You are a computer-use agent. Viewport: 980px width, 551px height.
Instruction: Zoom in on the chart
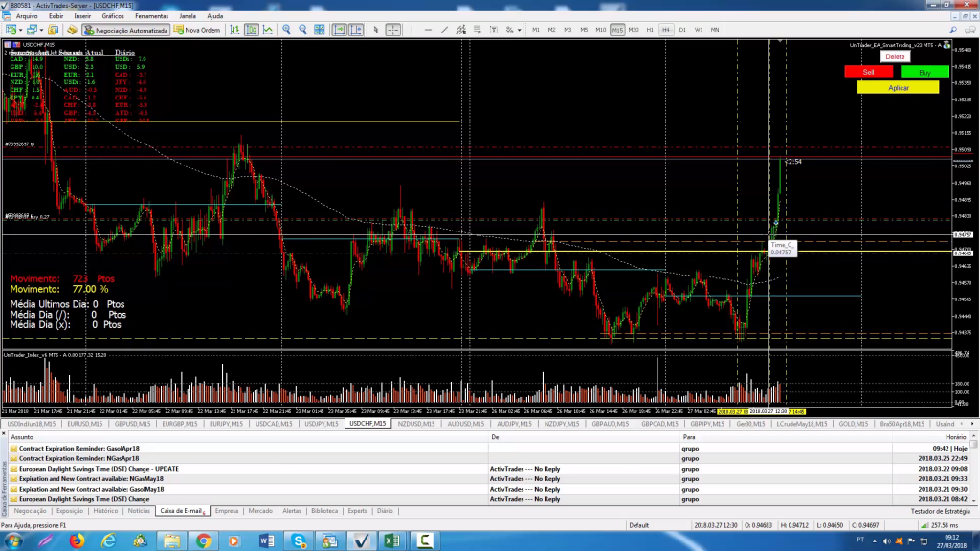pos(286,30)
